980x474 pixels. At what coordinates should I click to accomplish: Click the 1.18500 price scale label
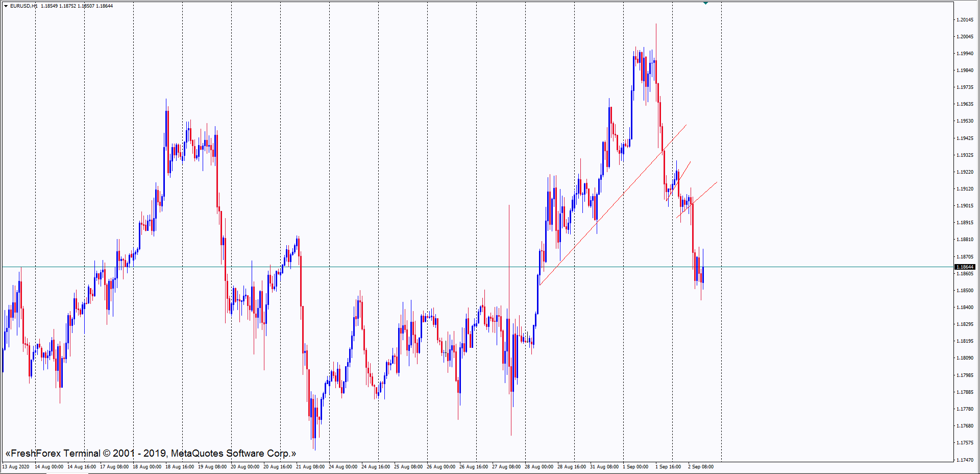(965, 291)
